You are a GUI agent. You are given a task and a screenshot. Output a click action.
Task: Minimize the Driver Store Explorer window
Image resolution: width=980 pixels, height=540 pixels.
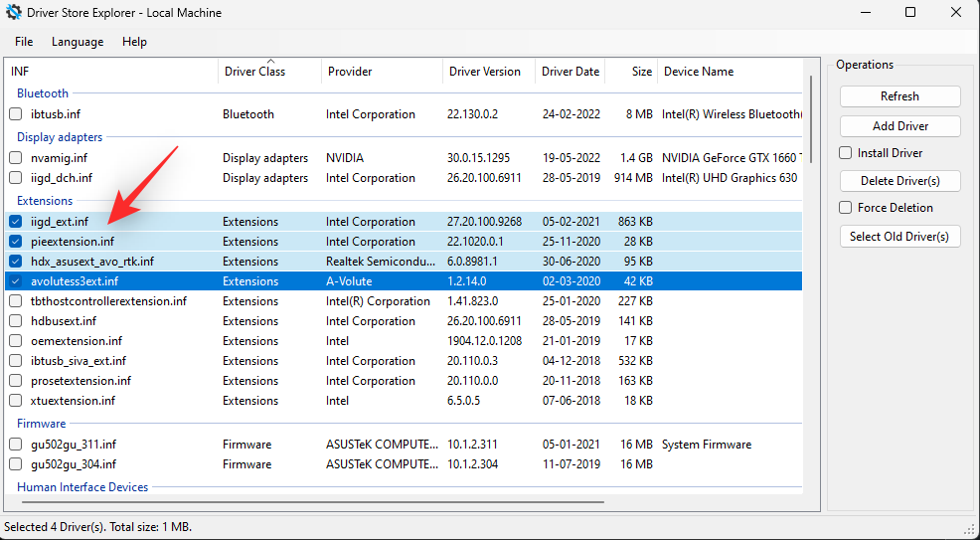(866, 13)
